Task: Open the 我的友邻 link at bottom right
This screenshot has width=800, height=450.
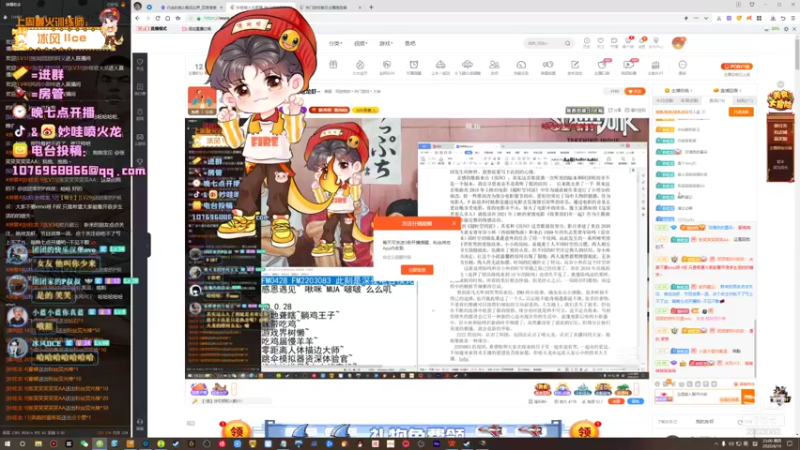Action: click(x=705, y=422)
